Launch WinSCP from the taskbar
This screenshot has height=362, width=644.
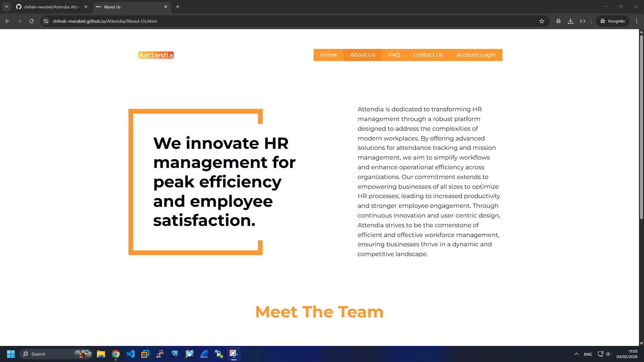tap(219, 354)
